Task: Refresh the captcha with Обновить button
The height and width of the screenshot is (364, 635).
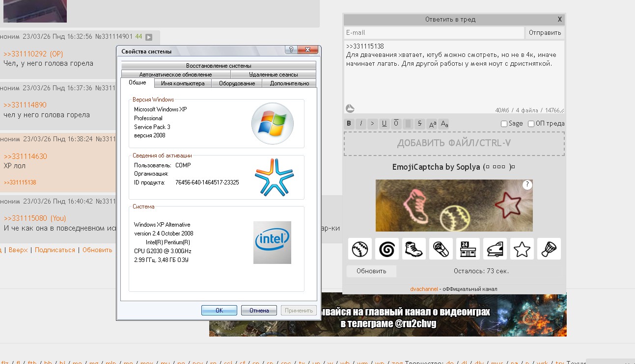Action: [371, 271]
